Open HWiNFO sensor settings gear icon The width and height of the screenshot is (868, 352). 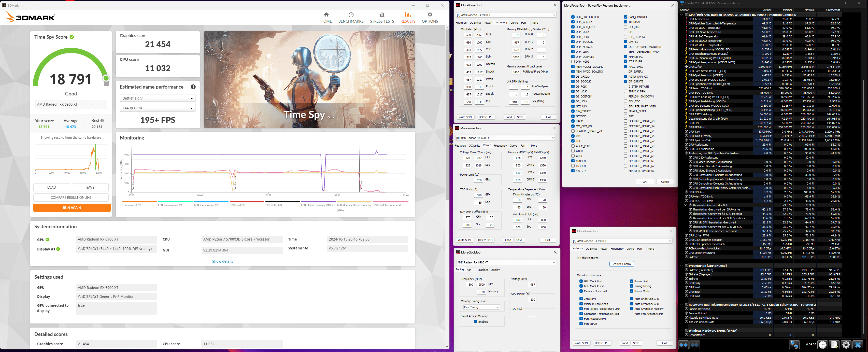click(x=846, y=345)
